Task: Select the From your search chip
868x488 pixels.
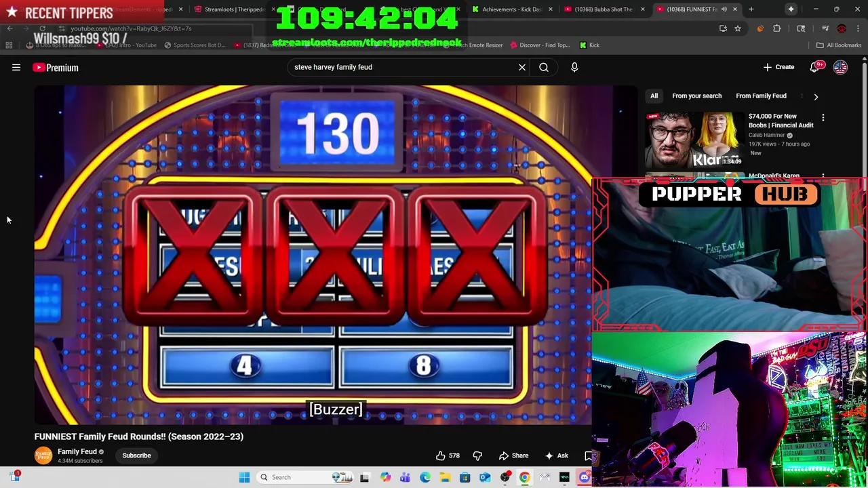Action: [x=696, y=96]
